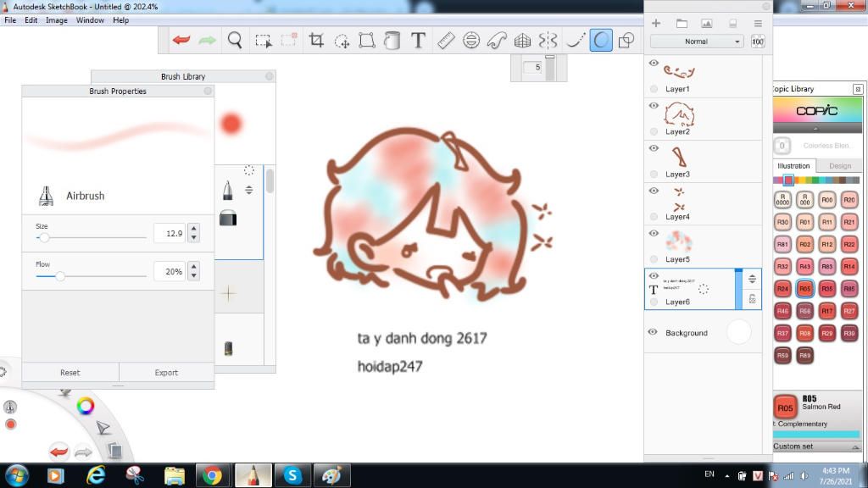Open Layer6 options handle
The height and width of the screenshot is (488, 868).
[x=753, y=279]
